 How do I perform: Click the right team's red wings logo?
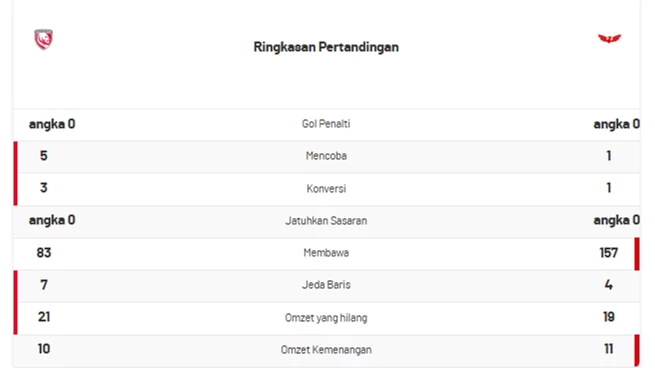(x=609, y=38)
